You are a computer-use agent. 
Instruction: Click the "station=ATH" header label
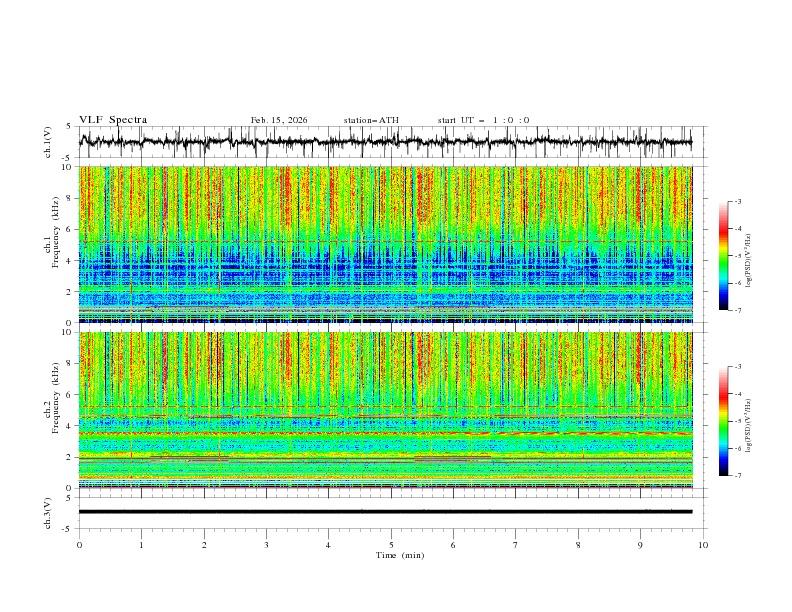pyautogui.click(x=371, y=120)
